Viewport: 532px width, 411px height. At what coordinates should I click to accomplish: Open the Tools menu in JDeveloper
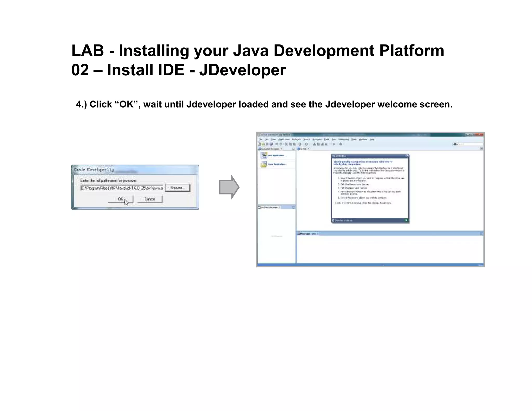click(354, 140)
